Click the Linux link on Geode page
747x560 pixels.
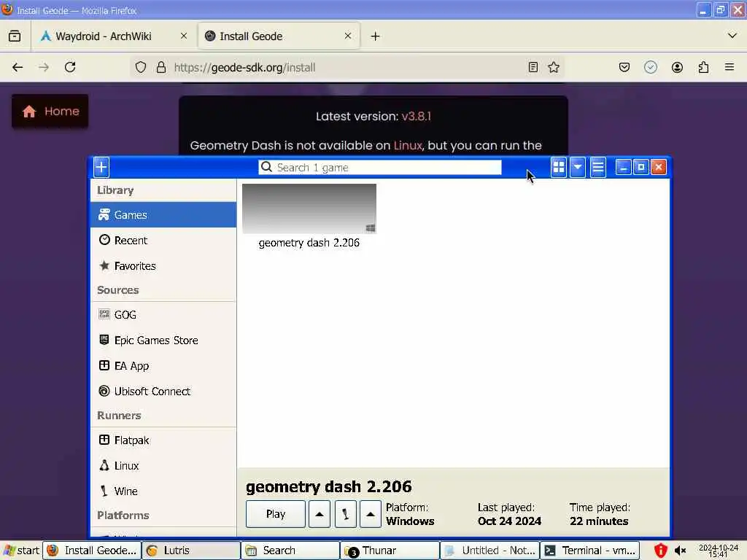click(408, 145)
